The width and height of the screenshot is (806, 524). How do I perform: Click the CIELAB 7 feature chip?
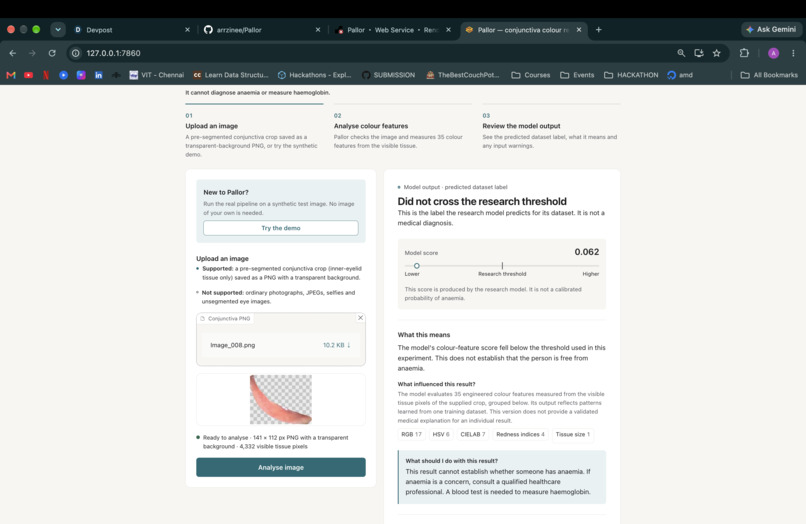(472, 435)
